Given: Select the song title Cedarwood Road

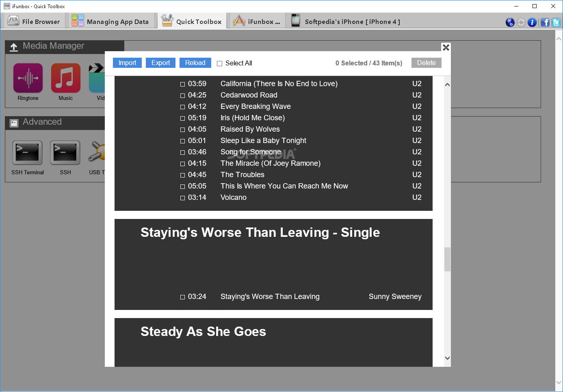Looking at the screenshot, I should click(249, 95).
